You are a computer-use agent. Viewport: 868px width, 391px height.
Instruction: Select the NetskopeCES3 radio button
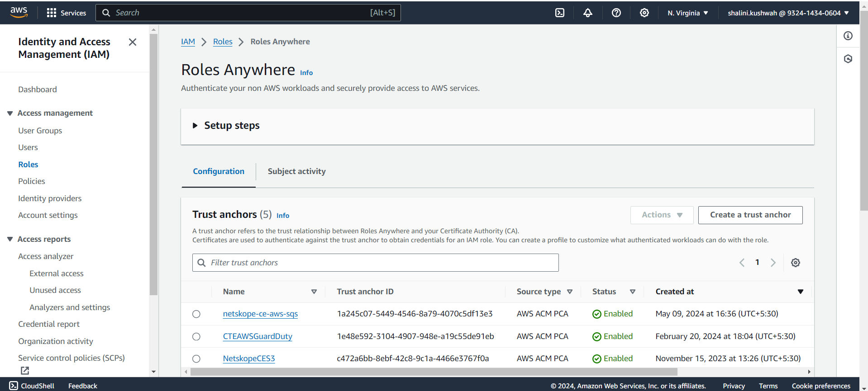coord(196,359)
